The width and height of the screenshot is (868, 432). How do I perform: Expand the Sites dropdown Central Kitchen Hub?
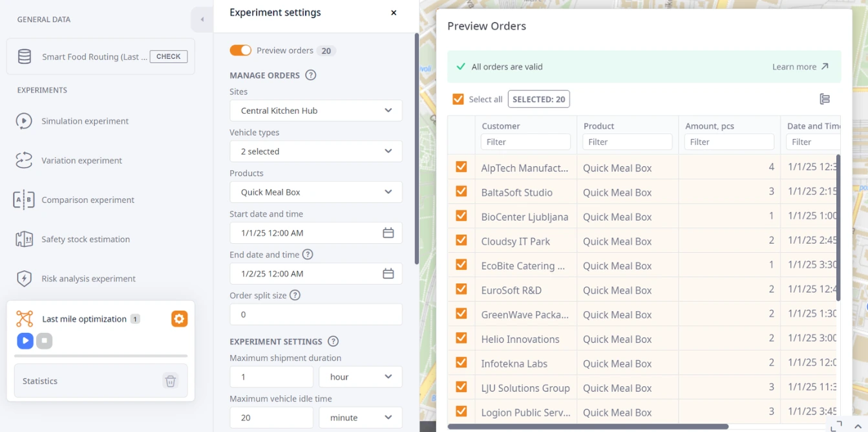[x=316, y=111]
